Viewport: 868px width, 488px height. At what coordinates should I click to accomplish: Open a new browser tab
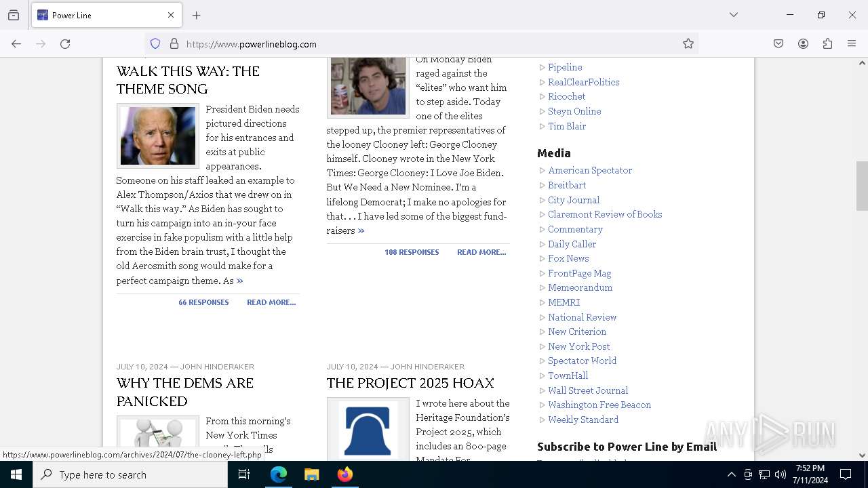[197, 15]
